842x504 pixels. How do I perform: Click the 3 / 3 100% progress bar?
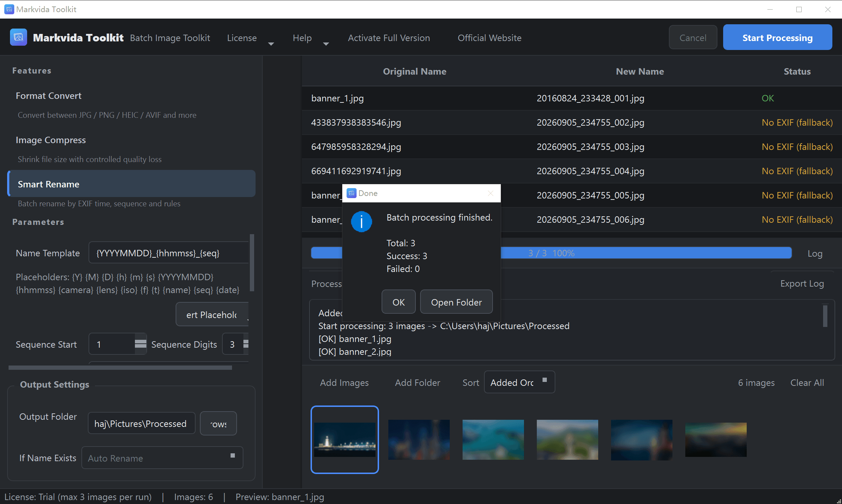click(x=551, y=253)
